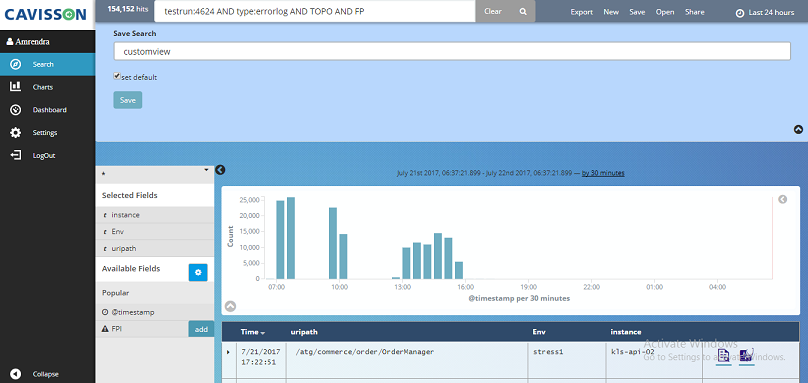Click the Settings gear sidebar icon

[16, 132]
